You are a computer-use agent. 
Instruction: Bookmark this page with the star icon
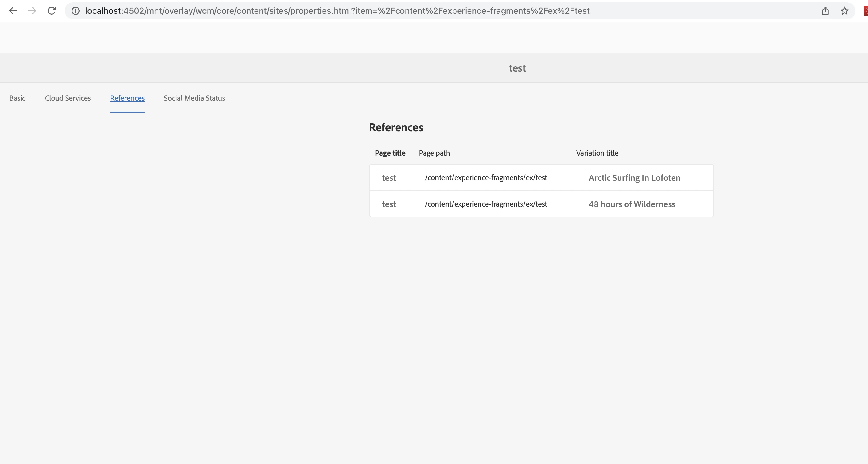click(844, 11)
